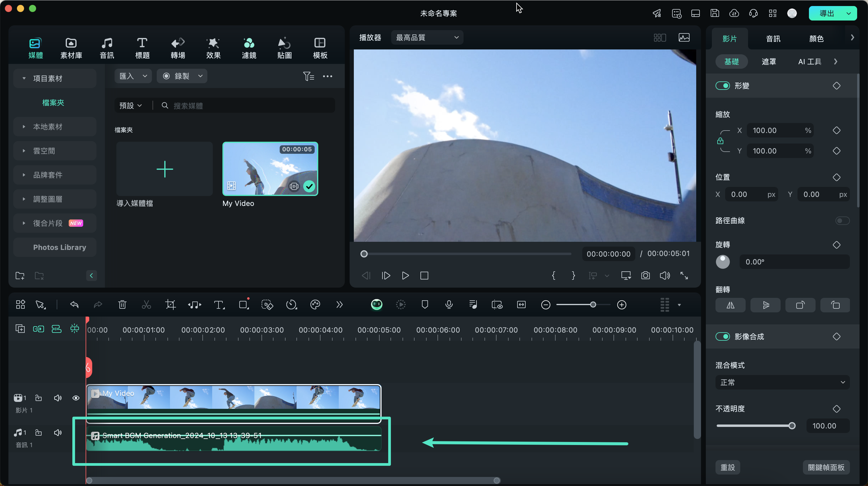Screen dimensions: 868x486
Task: Open the text tool in timeline toolbar
Action: (219, 305)
